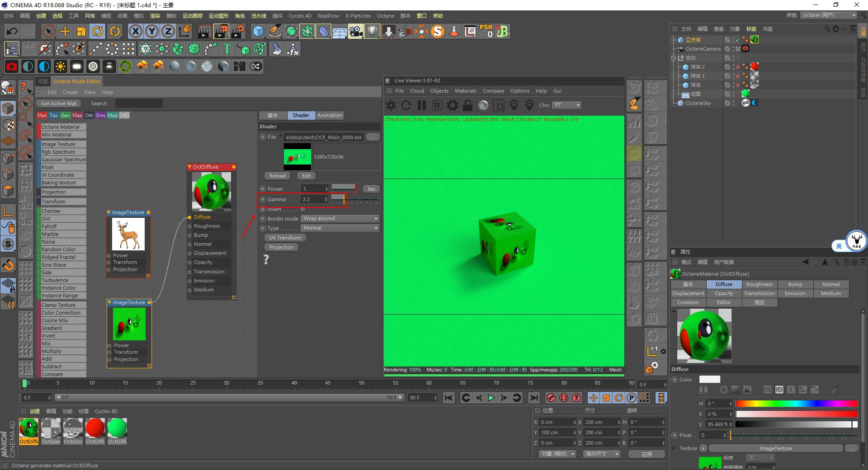
Task: Open the Chn channel dropdown set to PT
Action: click(x=567, y=105)
